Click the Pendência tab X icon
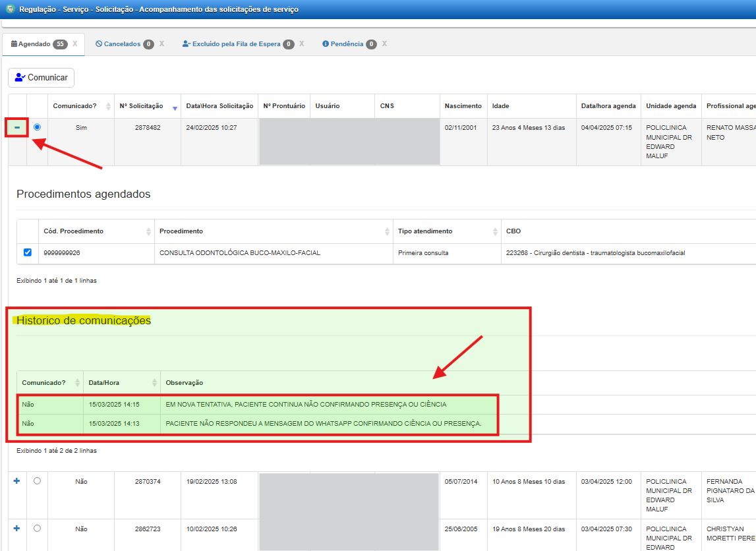Viewport: 756px width, 551px height. tap(384, 44)
